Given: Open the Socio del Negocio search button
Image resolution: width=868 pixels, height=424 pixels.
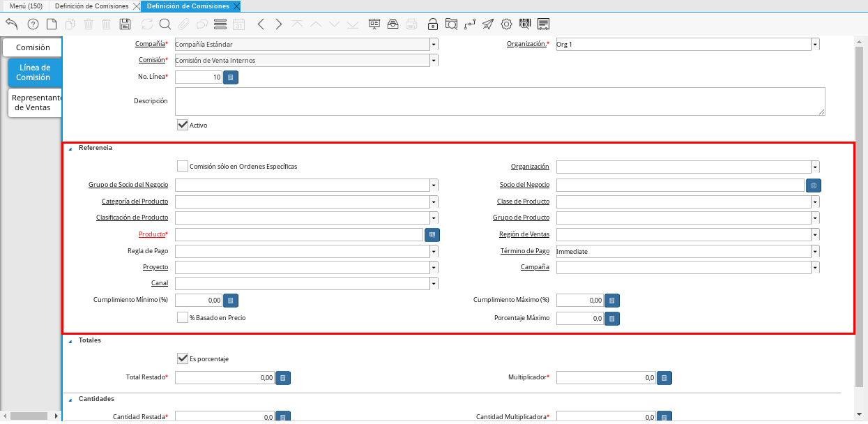Looking at the screenshot, I should 814,185.
